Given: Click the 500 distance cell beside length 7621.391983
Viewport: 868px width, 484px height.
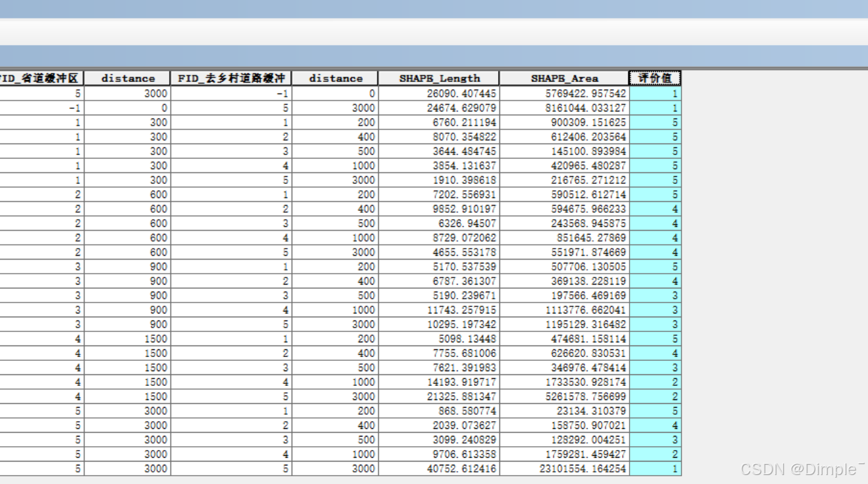Looking at the screenshot, I should (x=335, y=367).
